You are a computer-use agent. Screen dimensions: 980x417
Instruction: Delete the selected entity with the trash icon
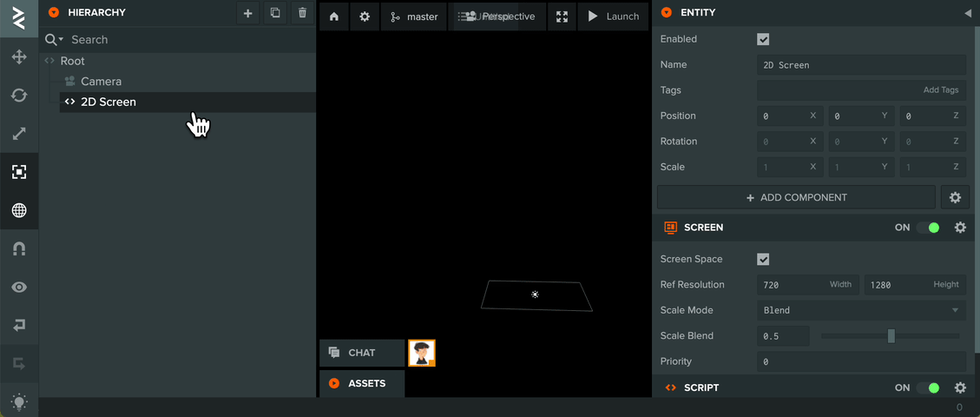pos(302,13)
